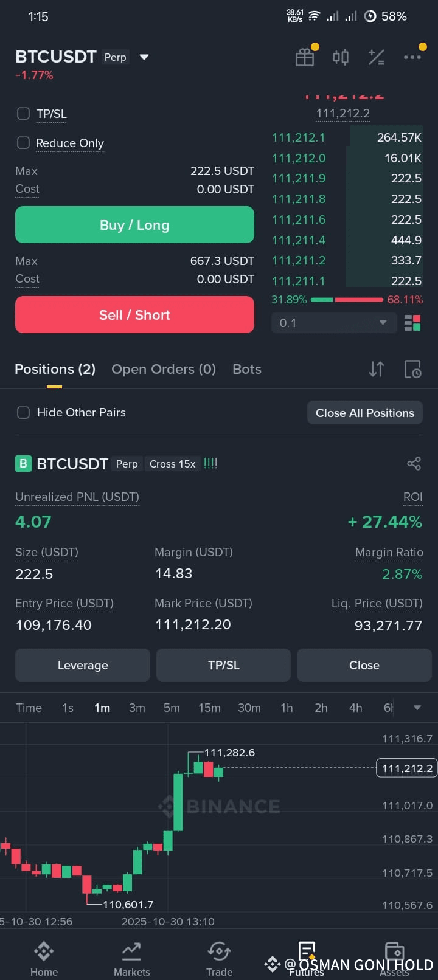Check the Reduce Only option
The width and height of the screenshot is (438, 980).
point(23,143)
